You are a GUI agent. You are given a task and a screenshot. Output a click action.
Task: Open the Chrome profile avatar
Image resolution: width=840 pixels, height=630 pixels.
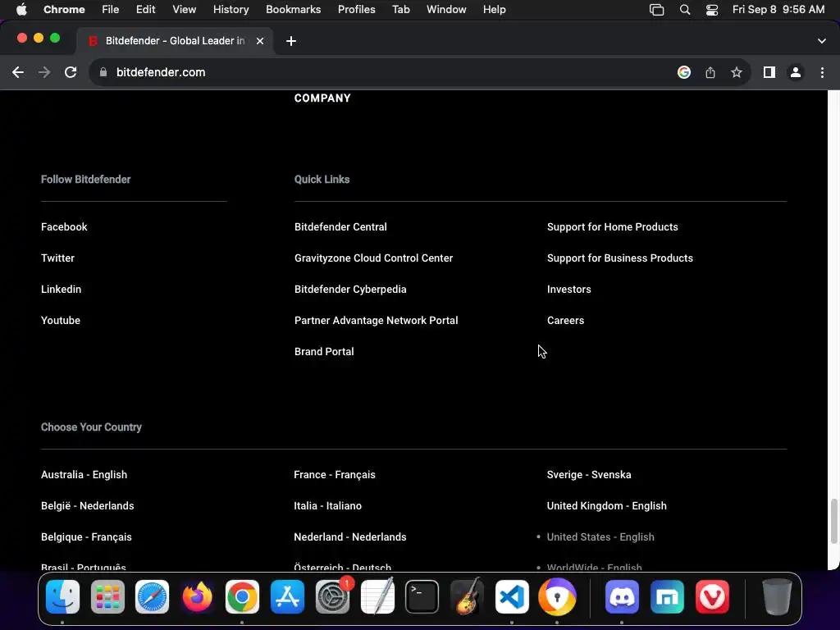tap(796, 72)
